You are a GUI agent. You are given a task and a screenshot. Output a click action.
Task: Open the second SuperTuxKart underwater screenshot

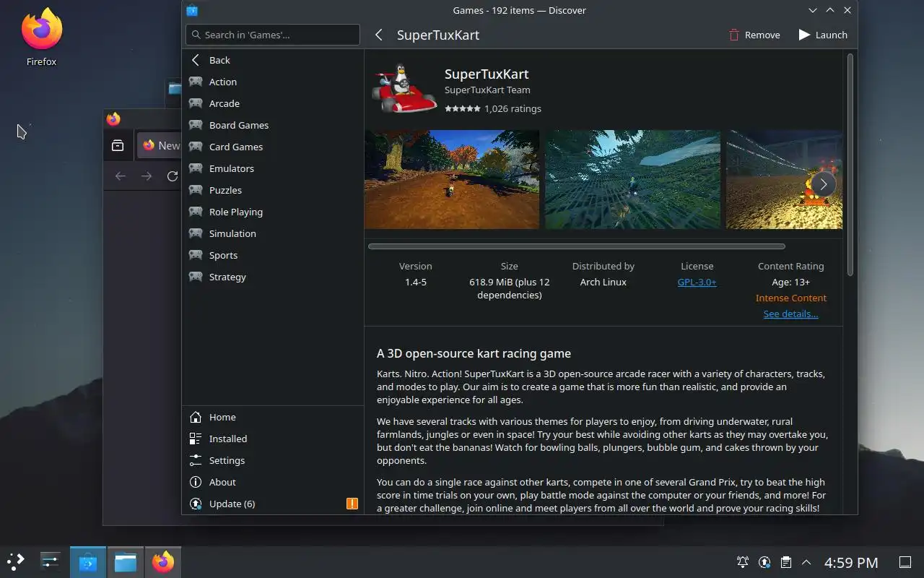pyautogui.click(x=632, y=179)
